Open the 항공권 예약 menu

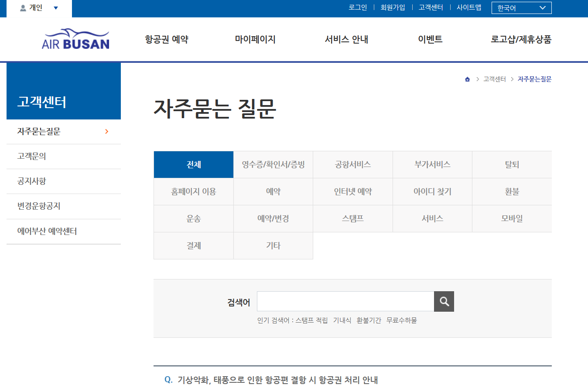pyautogui.click(x=166, y=39)
